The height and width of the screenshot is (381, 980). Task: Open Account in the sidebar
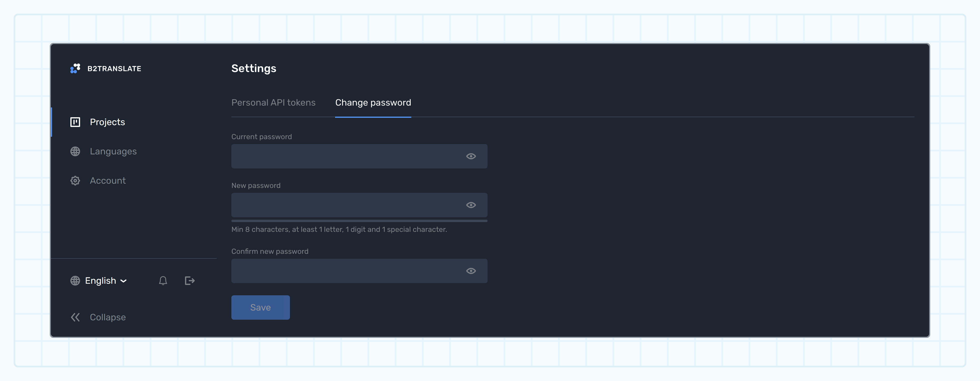click(x=108, y=181)
